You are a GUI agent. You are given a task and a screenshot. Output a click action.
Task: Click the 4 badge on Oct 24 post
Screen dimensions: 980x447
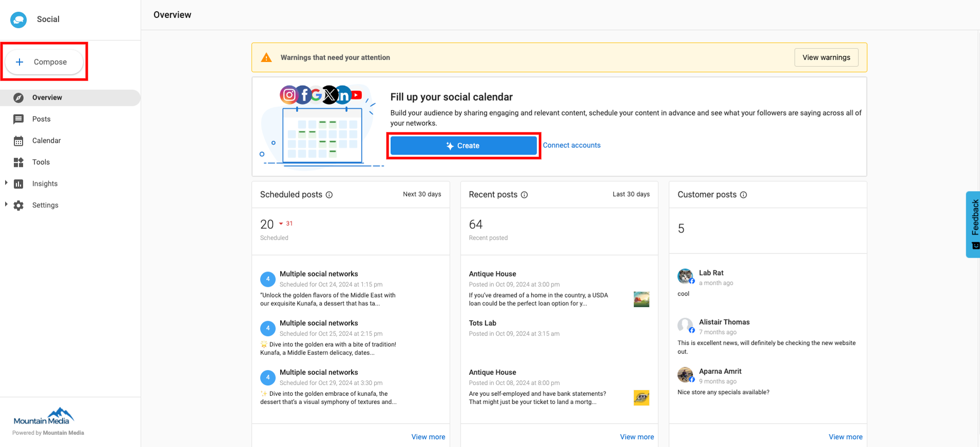click(x=267, y=279)
